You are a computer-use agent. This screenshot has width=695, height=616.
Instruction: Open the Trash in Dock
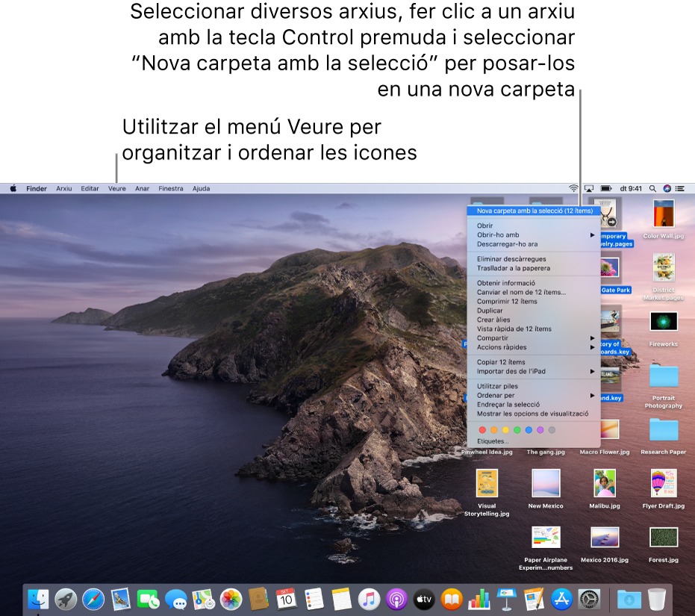pos(657,599)
